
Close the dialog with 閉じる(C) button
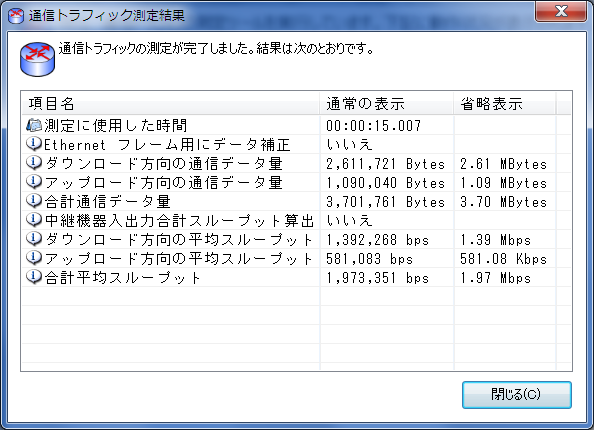click(x=517, y=395)
